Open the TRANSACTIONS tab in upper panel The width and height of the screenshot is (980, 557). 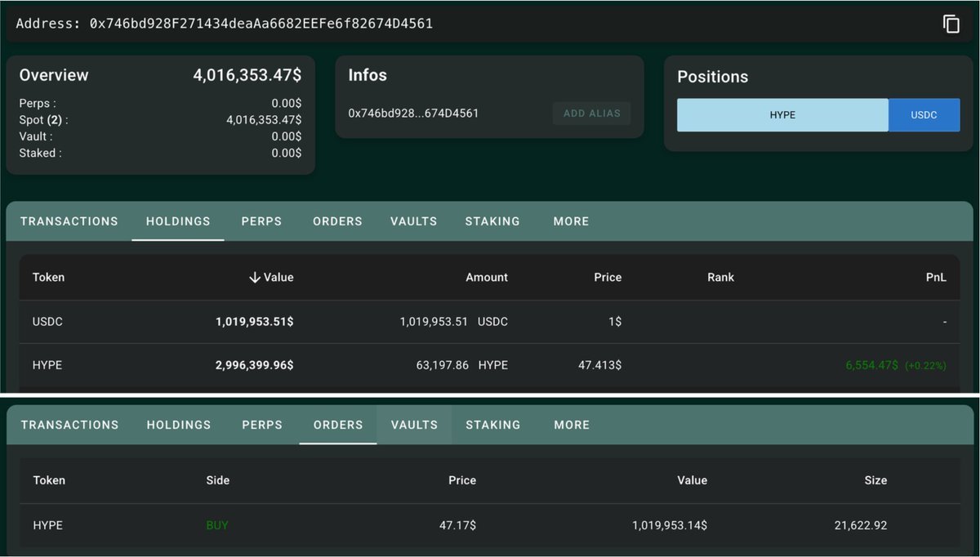(x=69, y=221)
